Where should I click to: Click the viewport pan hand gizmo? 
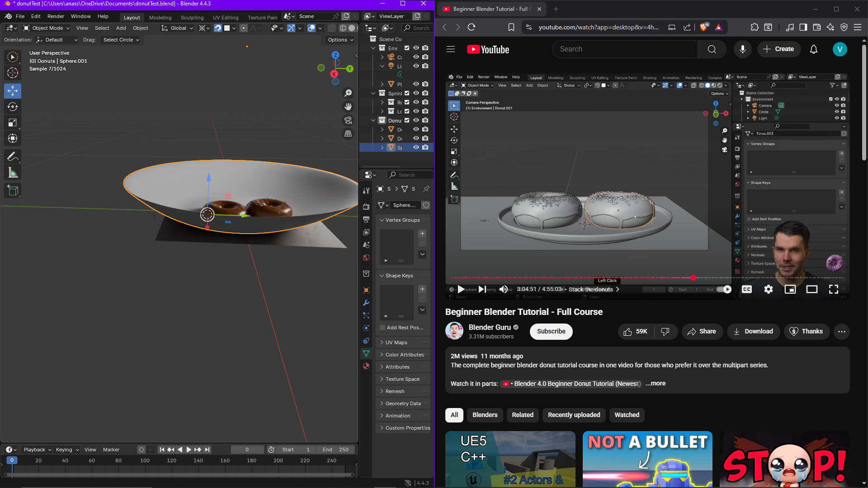(x=348, y=107)
